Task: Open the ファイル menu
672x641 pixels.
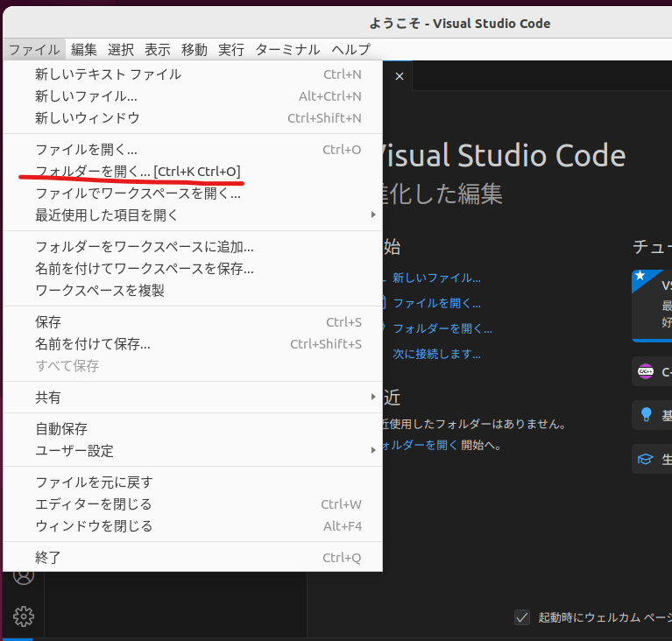Action: pos(34,50)
